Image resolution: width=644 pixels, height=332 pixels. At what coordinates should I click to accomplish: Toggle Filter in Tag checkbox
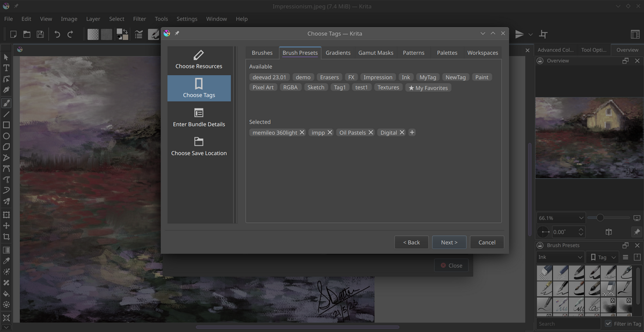608,323
